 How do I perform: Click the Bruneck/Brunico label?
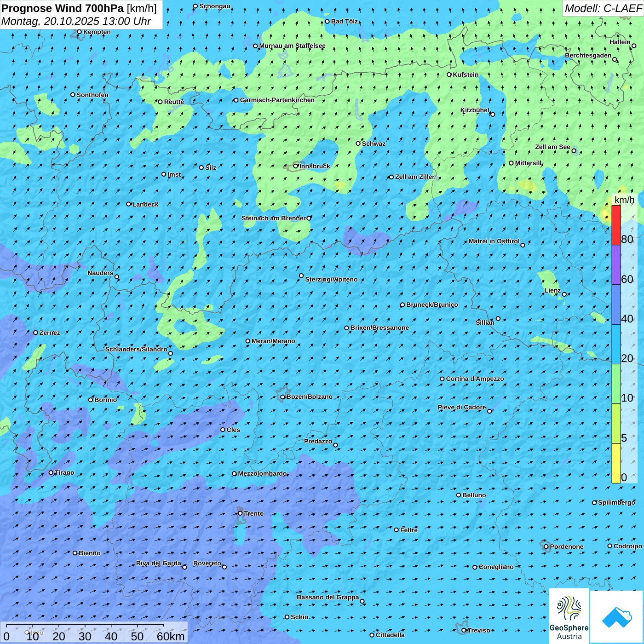click(x=432, y=305)
